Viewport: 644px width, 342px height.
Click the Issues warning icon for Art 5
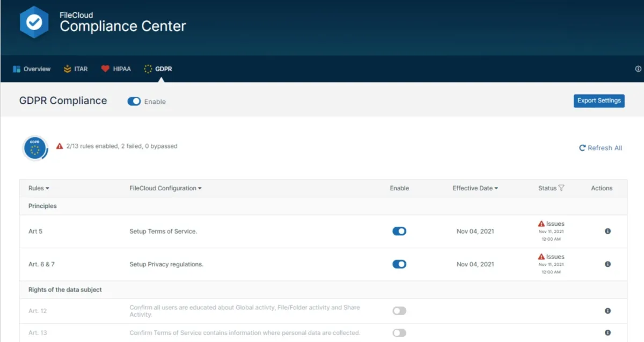541,224
